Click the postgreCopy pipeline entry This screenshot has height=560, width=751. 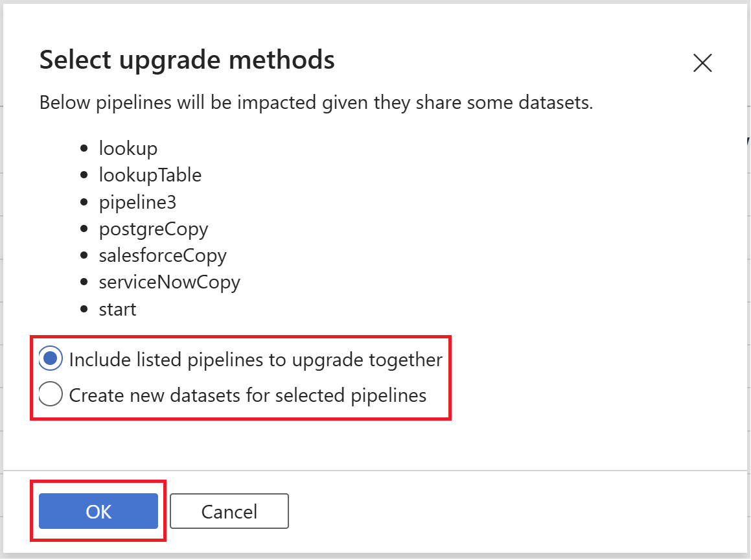click(x=154, y=229)
